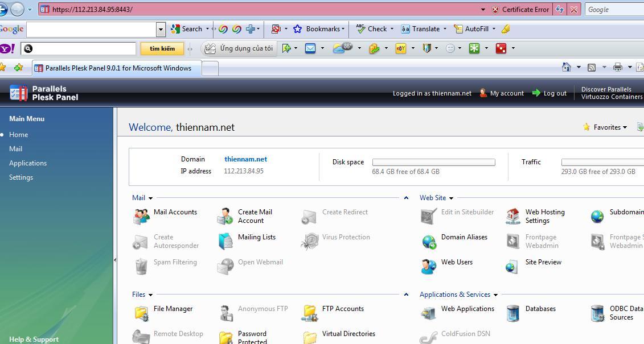Open the Web Users icon

(428, 267)
